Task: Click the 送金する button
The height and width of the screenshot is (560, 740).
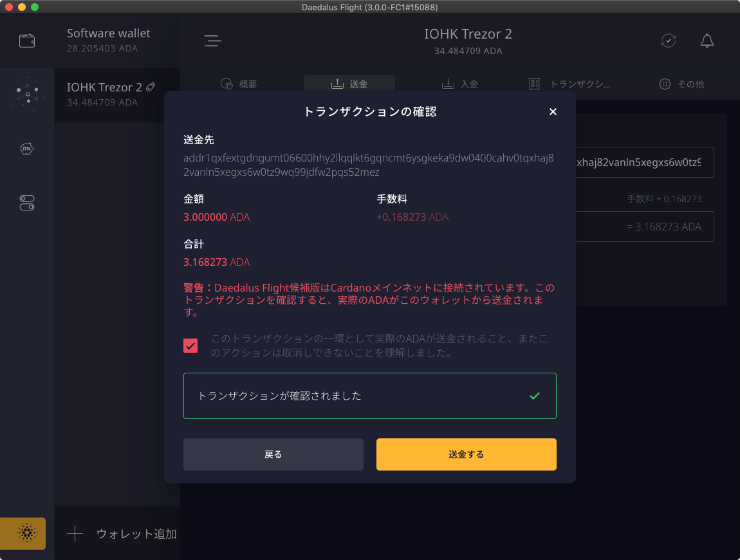Action: click(x=467, y=454)
